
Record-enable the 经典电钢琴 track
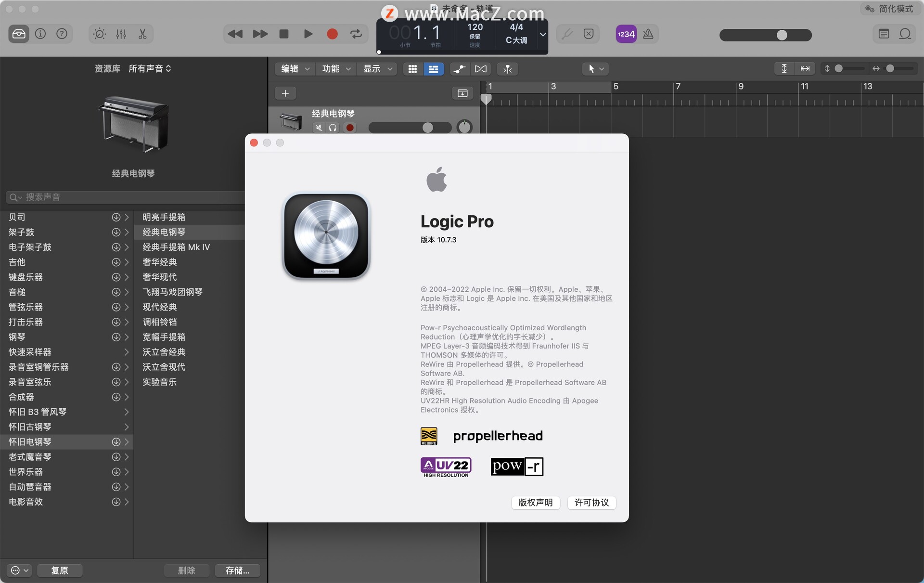point(350,128)
